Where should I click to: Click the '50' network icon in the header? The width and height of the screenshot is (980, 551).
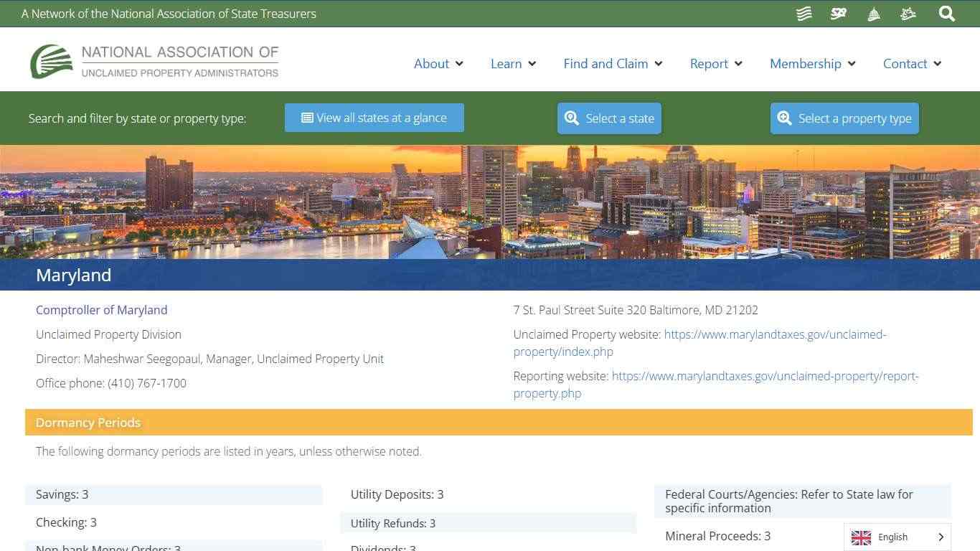[x=838, y=13]
